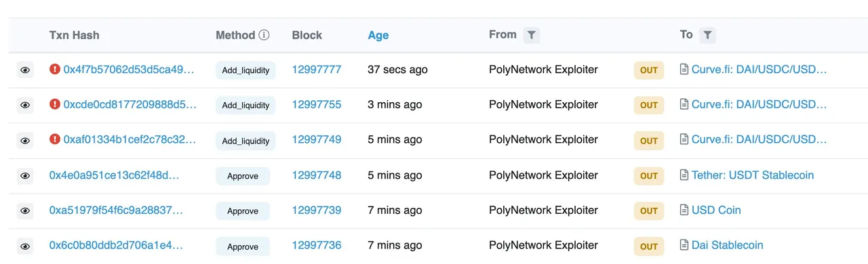
Task: Open transaction 0xa51979f54f6c9a28837
Action: [x=116, y=210]
